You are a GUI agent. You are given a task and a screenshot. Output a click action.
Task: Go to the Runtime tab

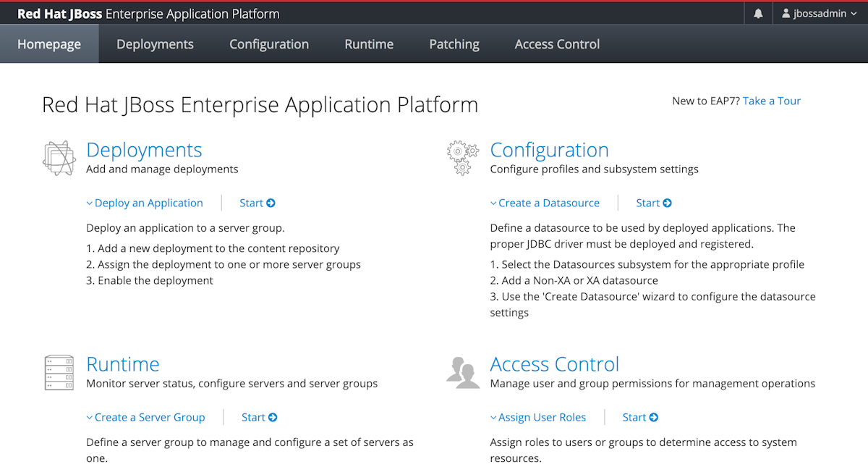pos(369,44)
